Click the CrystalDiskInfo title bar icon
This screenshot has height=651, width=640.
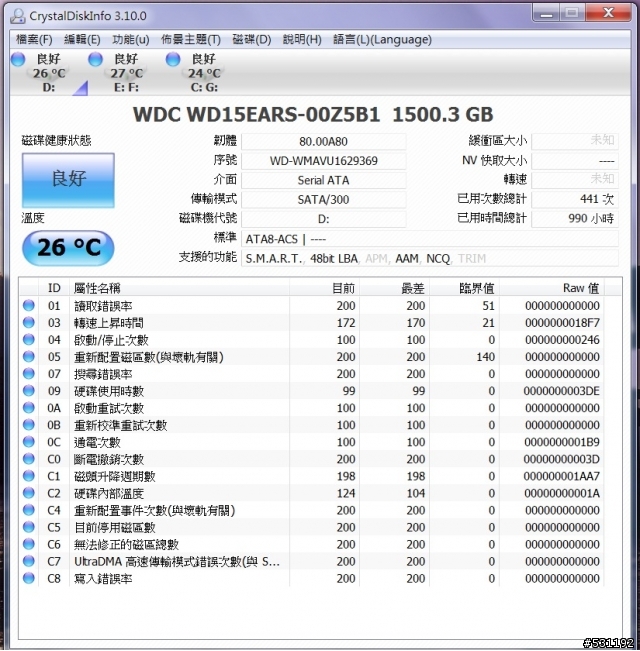point(17,16)
